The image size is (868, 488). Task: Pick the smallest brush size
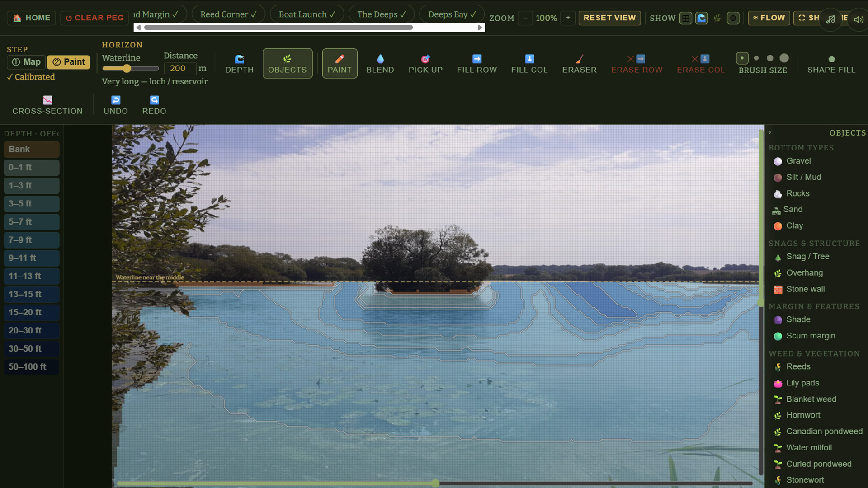742,58
